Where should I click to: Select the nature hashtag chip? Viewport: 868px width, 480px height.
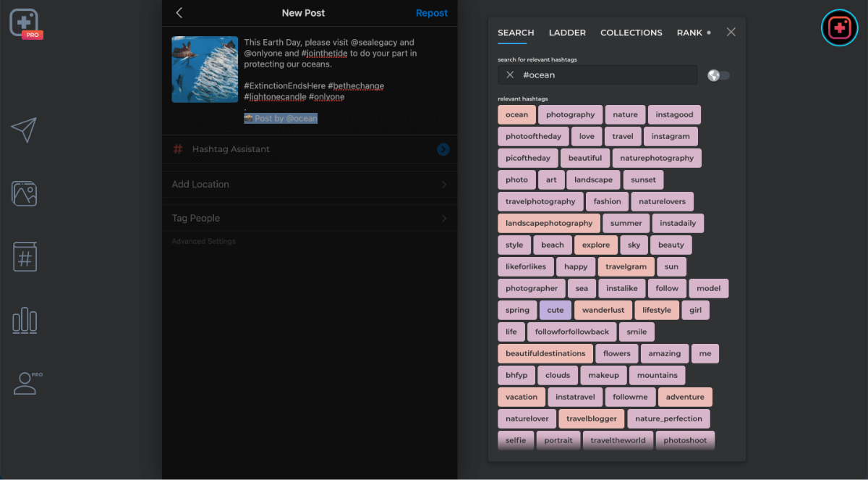(x=625, y=114)
